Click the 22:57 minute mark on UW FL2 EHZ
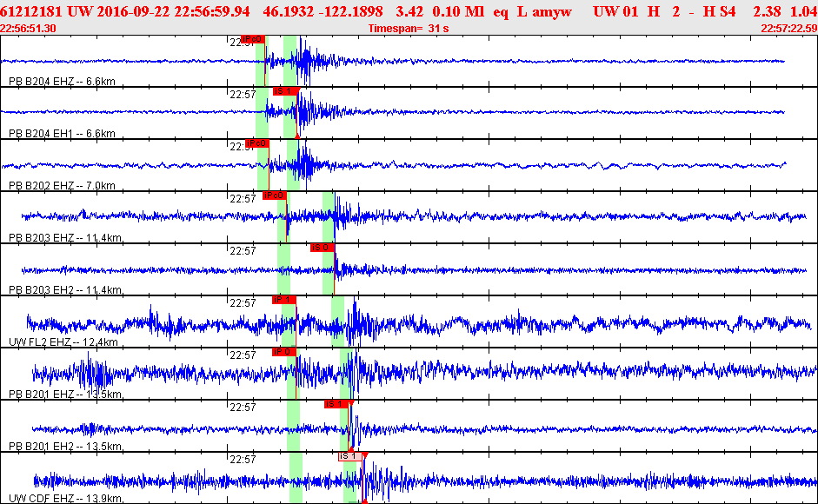 pyautogui.click(x=243, y=303)
